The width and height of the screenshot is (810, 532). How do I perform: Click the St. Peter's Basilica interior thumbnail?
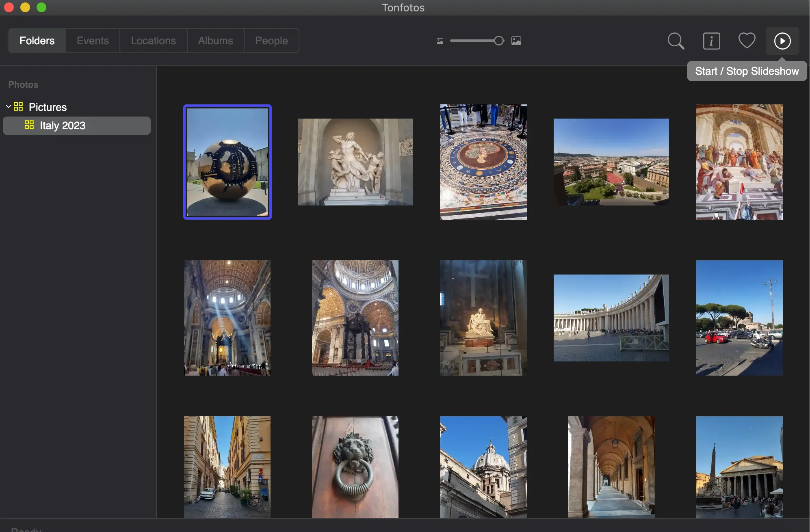pos(227,318)
